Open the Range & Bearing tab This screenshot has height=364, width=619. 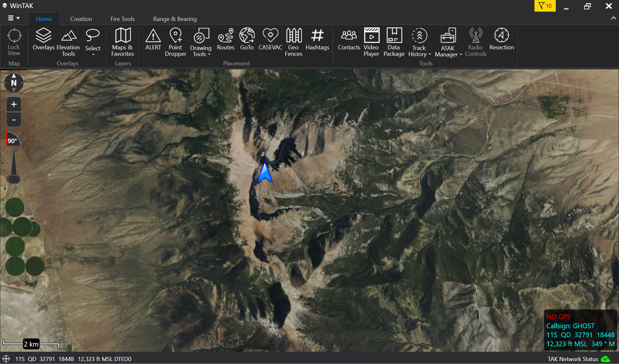(175, 19)
